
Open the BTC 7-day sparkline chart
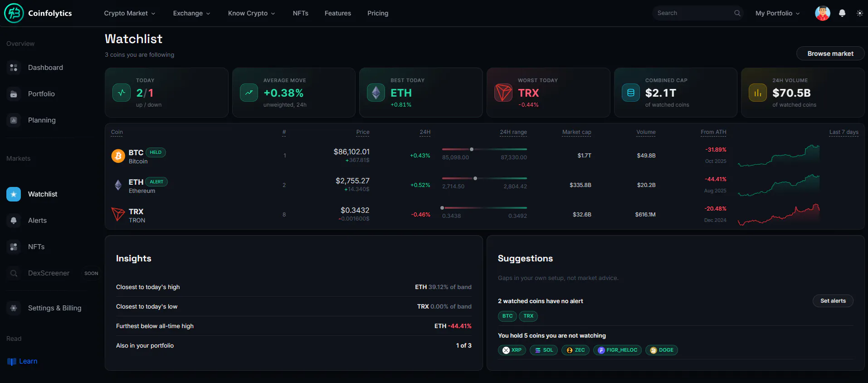(x=779, y=156)
